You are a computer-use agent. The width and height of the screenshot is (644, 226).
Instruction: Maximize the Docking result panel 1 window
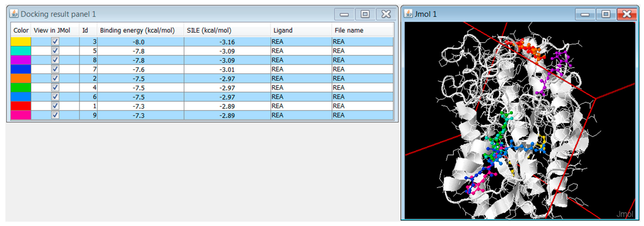(x=365, y=14)
